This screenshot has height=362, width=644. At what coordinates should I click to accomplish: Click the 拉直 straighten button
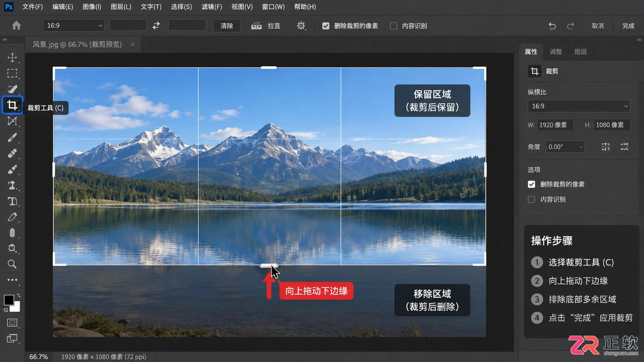pos(266,26)
